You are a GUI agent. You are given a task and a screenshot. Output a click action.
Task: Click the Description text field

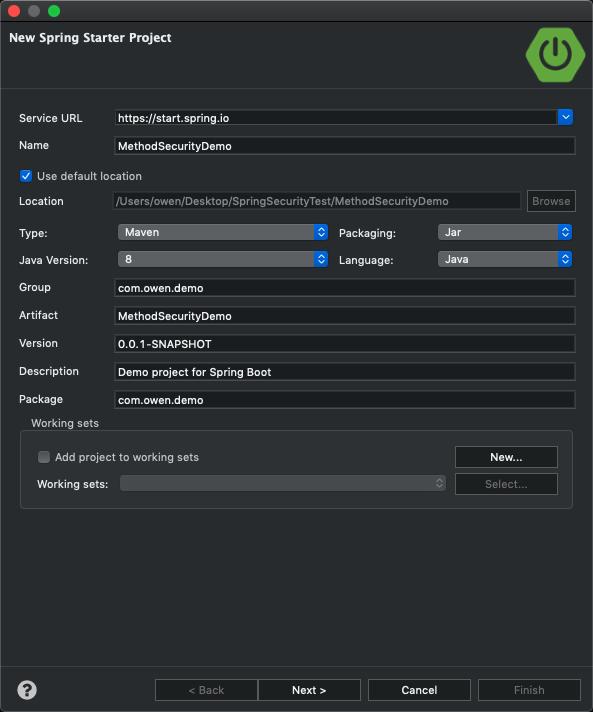click(345, 372)
